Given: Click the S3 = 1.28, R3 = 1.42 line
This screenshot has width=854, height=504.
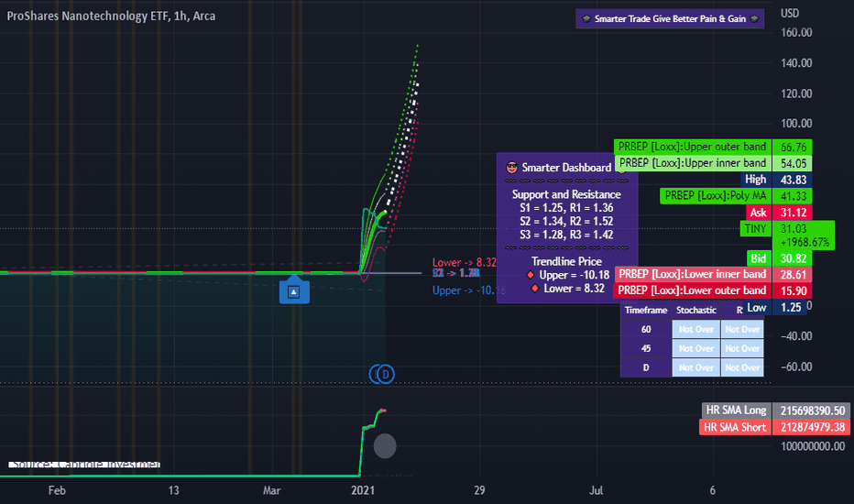Looking at the screenshot, I should pos(566,235).
